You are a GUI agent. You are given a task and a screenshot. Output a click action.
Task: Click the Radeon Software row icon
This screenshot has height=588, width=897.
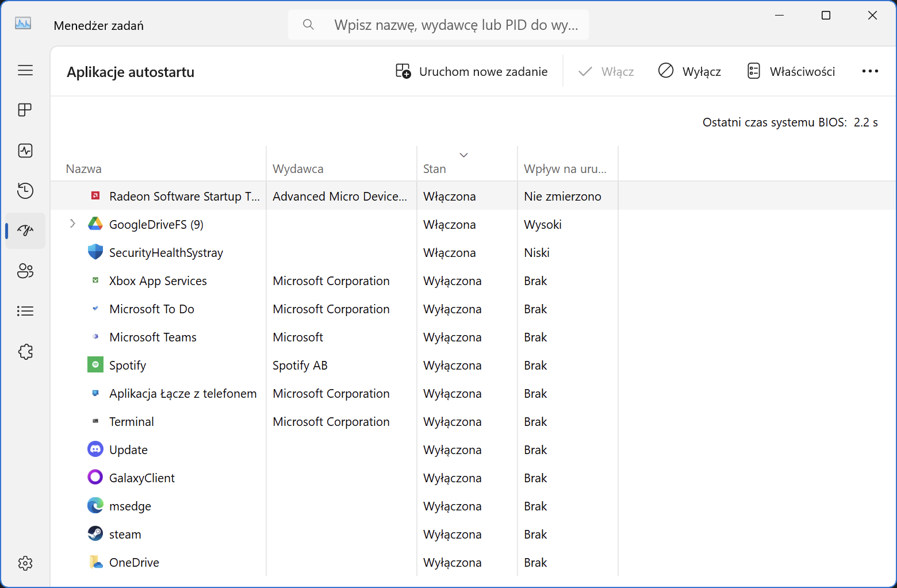pyautogui.click(x=95, y=196)
